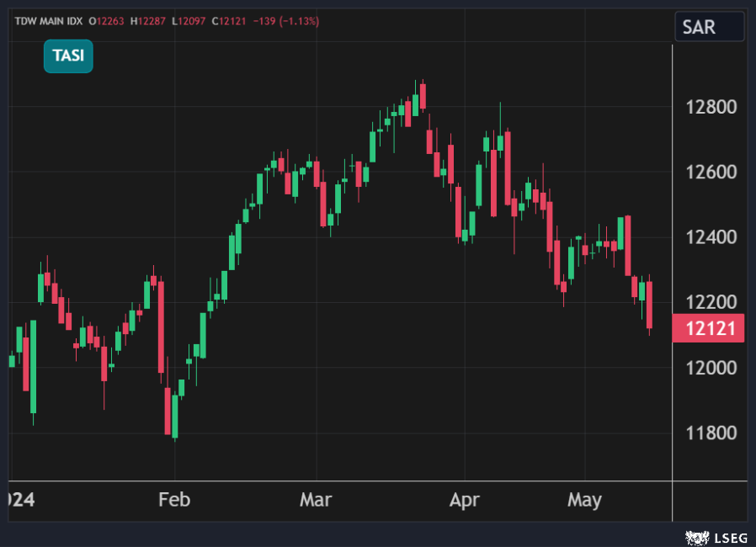Open the SAR currency selector
This screenshot has height=547, width=756.
tap(709, 27)
